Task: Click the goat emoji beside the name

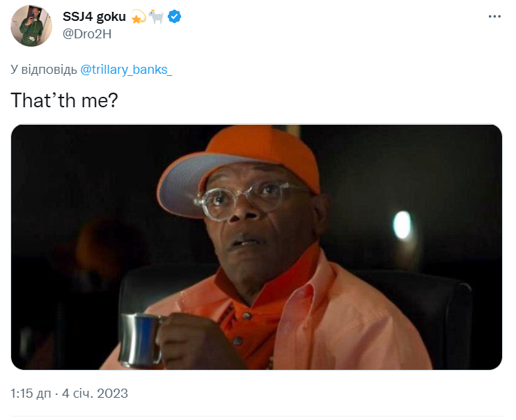Action: 156,17
